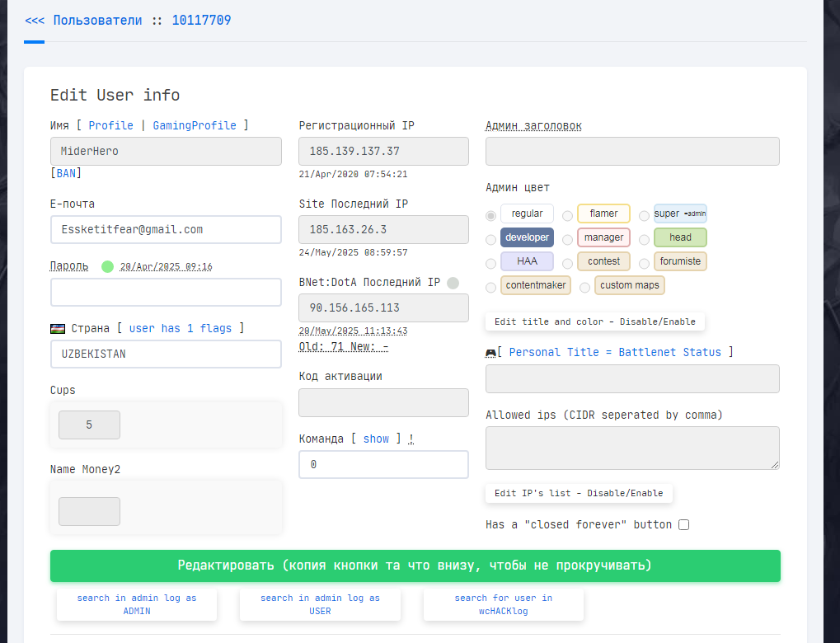The height and width of the screenshot is (643, 840).
Task: Open the Profile link
Action: (x=111, y=125)
